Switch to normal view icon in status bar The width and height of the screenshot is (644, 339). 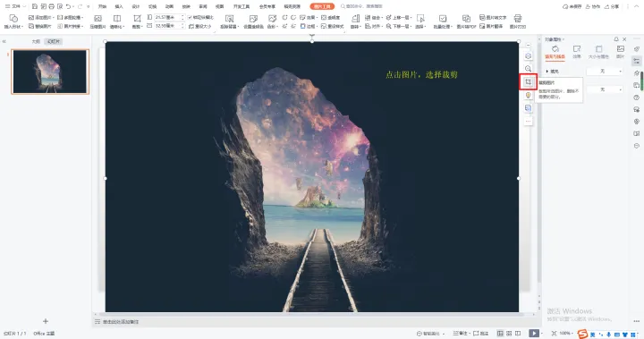[500, 334]
